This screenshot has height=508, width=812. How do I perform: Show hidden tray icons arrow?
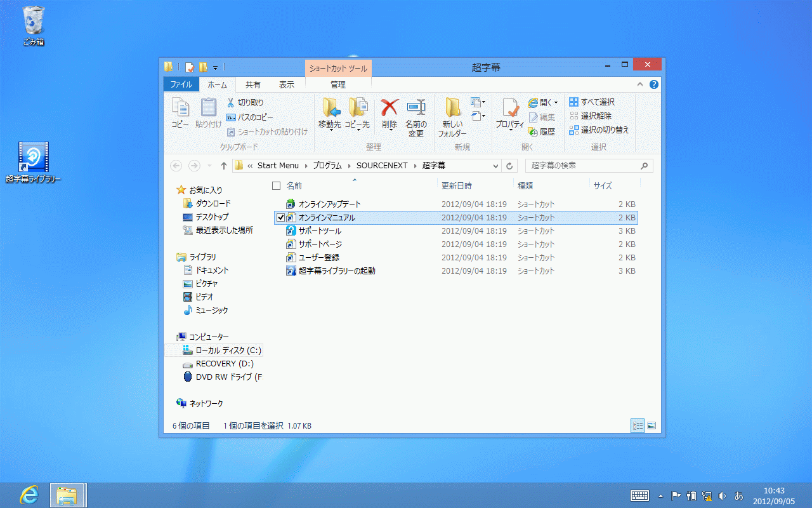click(661, 495)
